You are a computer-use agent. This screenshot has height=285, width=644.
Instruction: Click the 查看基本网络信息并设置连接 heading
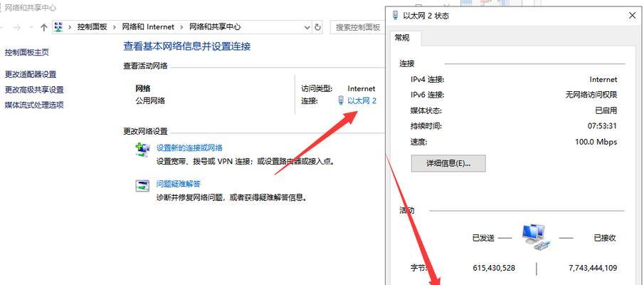(x=187, y=46)
